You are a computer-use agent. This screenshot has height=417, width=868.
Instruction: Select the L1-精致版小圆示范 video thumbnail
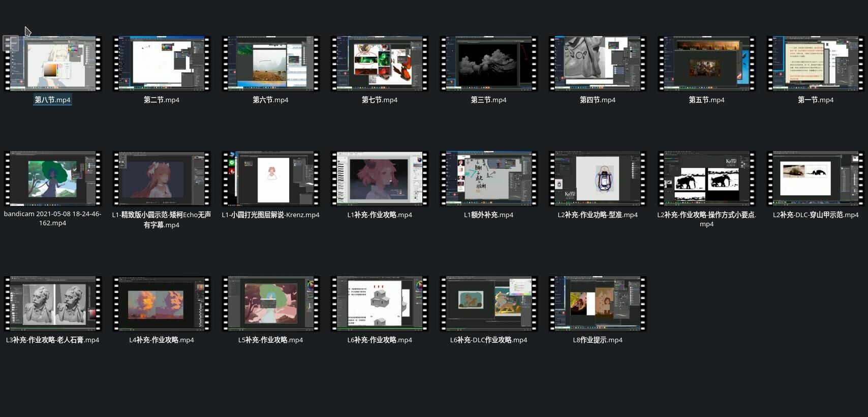click(x=162, y=178)
